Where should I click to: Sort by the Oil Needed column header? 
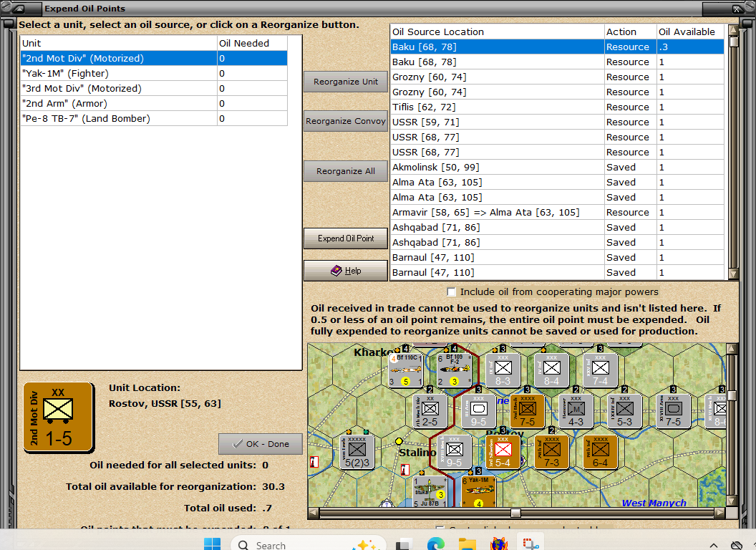(x=252, y=43)
